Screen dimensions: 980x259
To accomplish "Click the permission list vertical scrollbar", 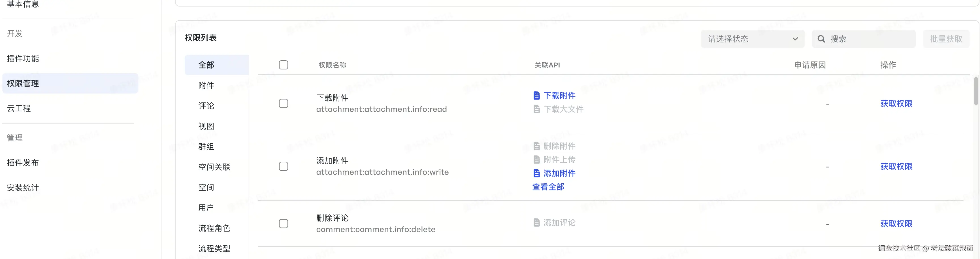I will (x=975, y=91).
